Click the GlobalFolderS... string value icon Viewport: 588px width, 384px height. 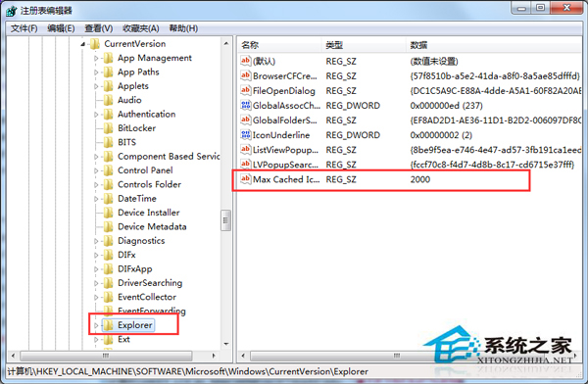(246, 120)
